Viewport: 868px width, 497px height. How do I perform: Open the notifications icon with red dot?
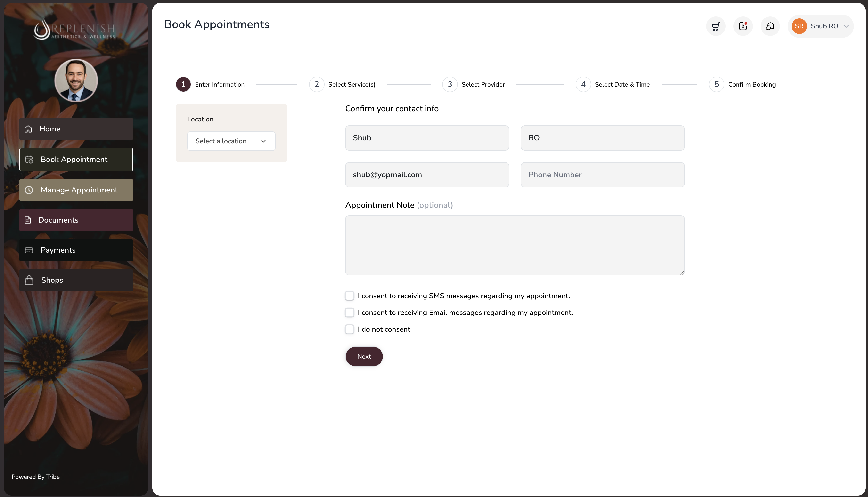[743, 26]
